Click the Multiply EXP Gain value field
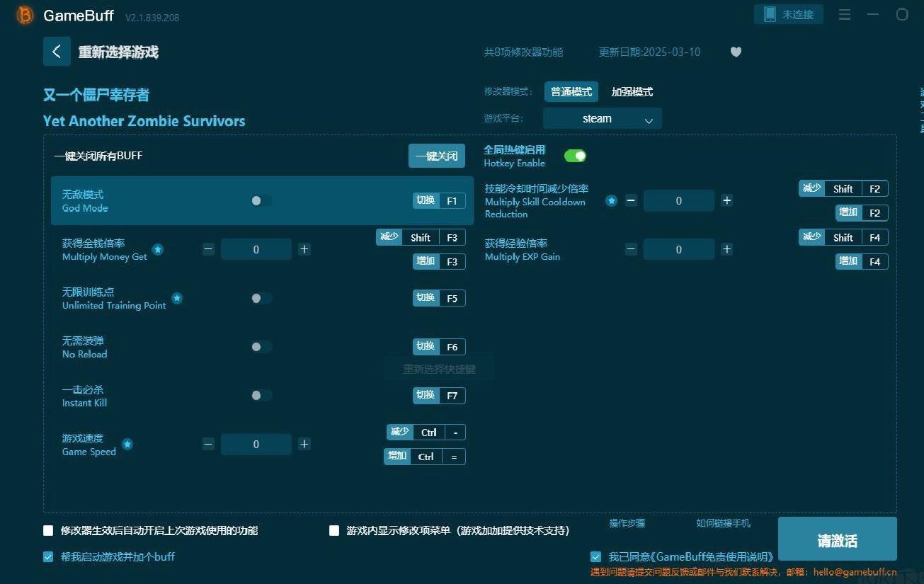The width and height of the screenshot is (924, 584). pos(679,249)
